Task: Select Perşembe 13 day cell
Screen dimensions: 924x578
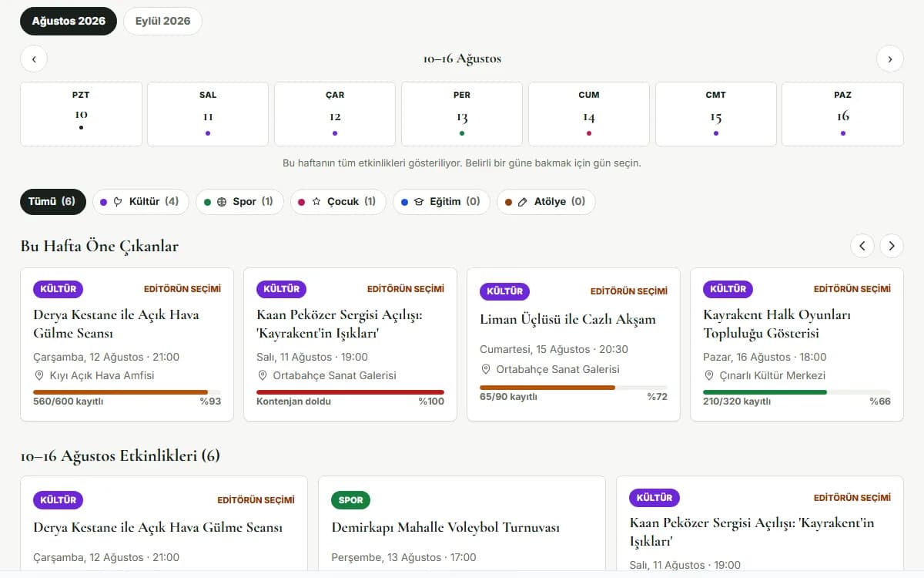Action: tap(462, 114)
